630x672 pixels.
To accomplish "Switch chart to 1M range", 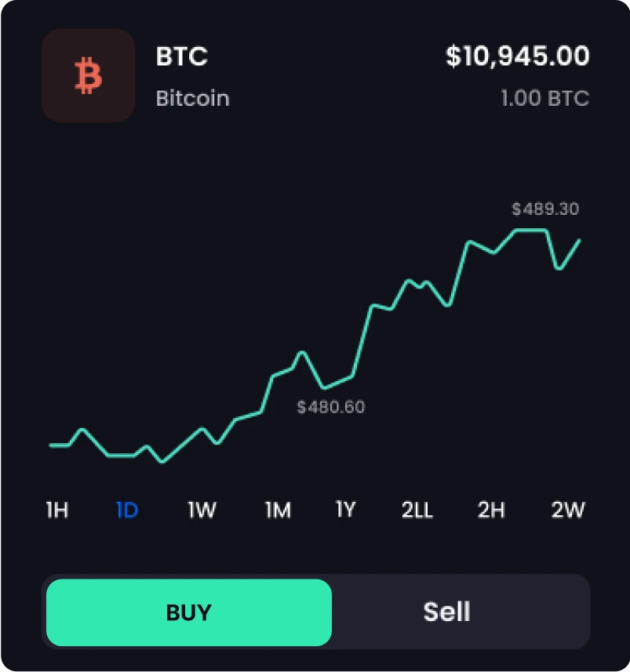I will click(x=278, y=510).
